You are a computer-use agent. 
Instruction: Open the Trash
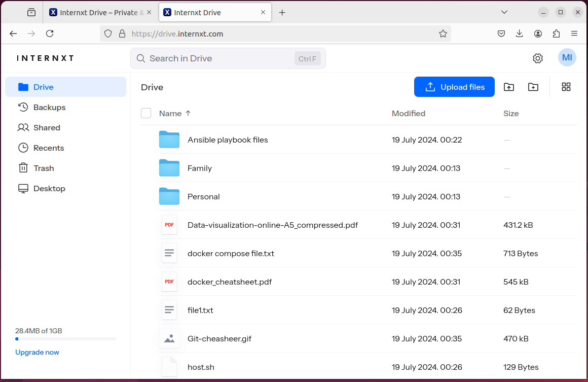tap(44, 168)
